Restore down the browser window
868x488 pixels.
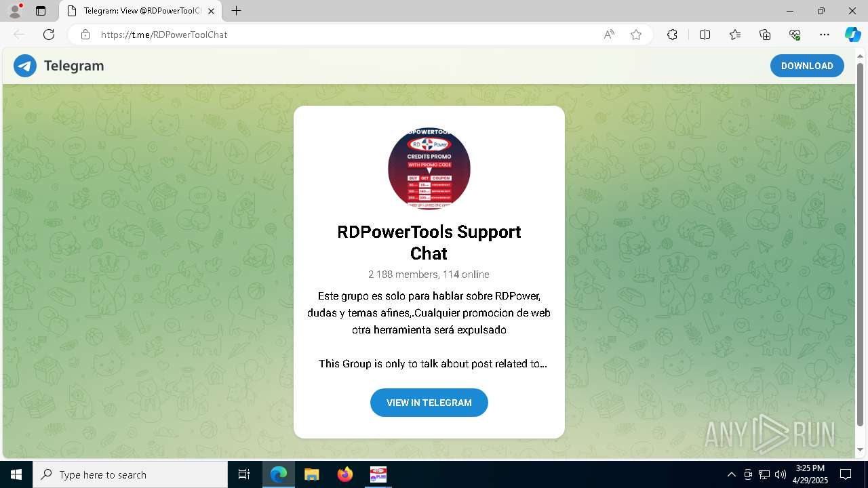(821, 11)
